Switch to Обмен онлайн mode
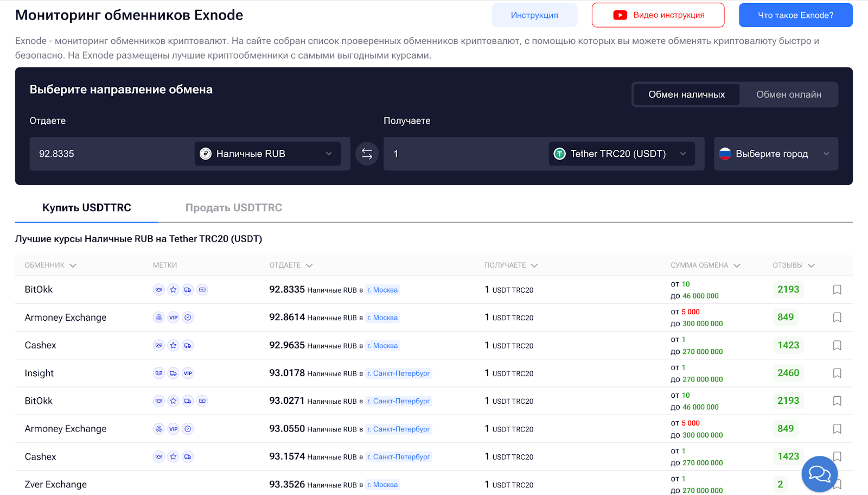The width and height of the screenshot is (868, 495). click(789, 94)
